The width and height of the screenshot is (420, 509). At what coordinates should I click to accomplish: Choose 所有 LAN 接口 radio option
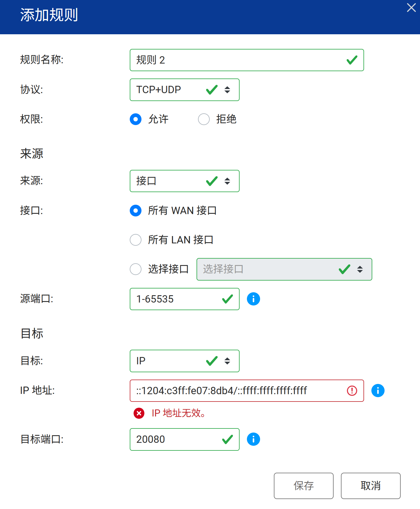tap(136, 240)
